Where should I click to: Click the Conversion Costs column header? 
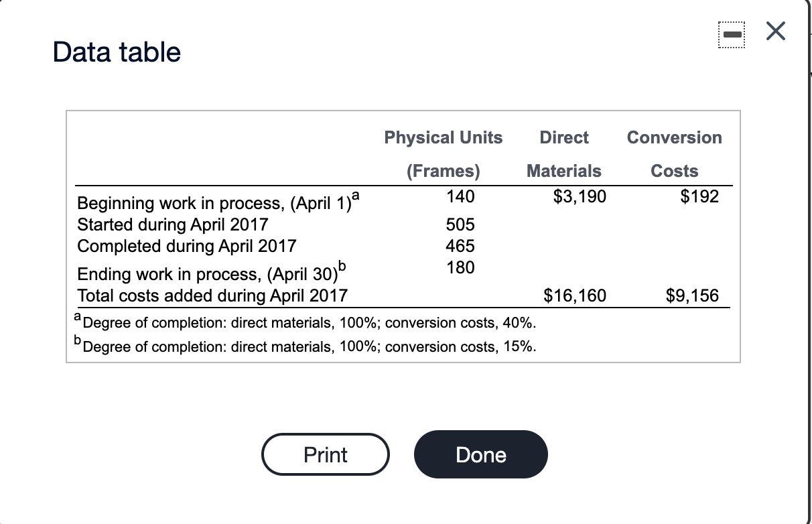pyautogui.click(x=674, y=154)
